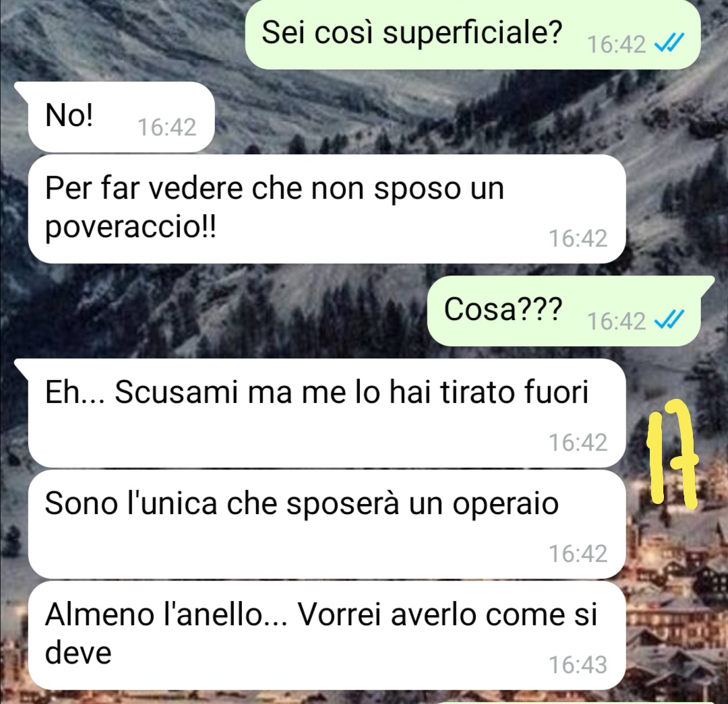The width and height of the screenshot is (728, 704).
Task: Click the timestamp of the "poveraccio" message
Action: pos(578,238)
